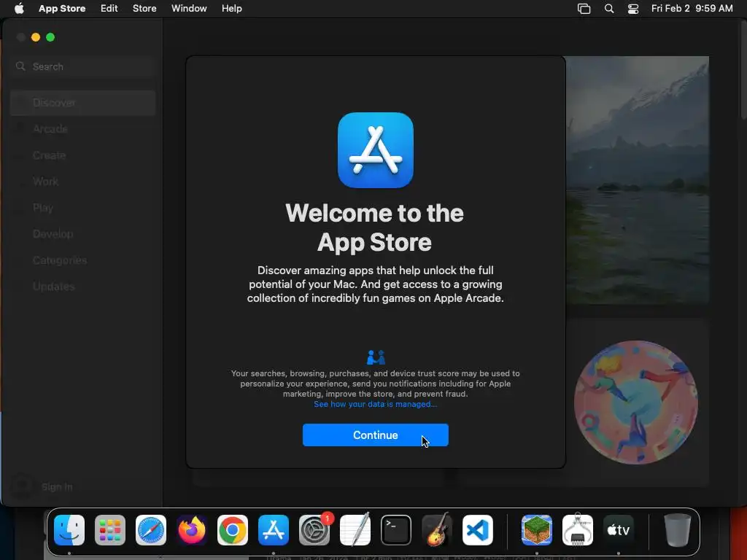This screenshot has width=747, height=560.
Task: Open System Settings from the Dock
Action: pyautogui.click(x=314, y=529)
